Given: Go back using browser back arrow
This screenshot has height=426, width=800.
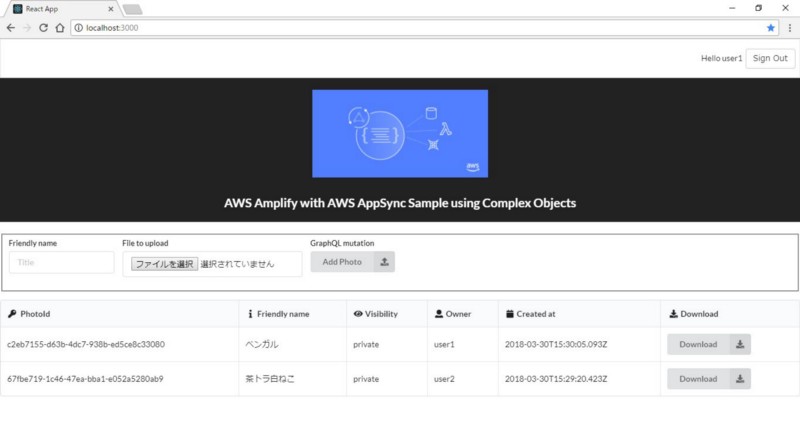Looking at the screenshot, I should coord(11,28).
